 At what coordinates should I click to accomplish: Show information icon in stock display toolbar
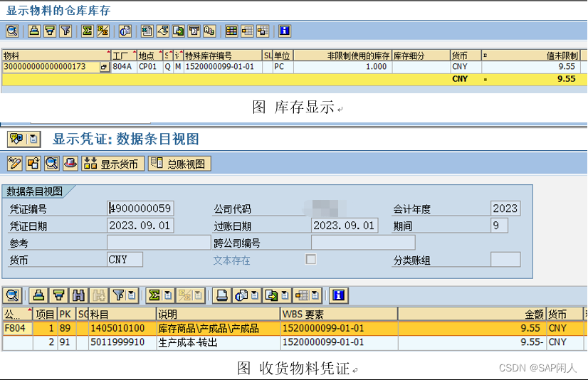tap(285, 31)
